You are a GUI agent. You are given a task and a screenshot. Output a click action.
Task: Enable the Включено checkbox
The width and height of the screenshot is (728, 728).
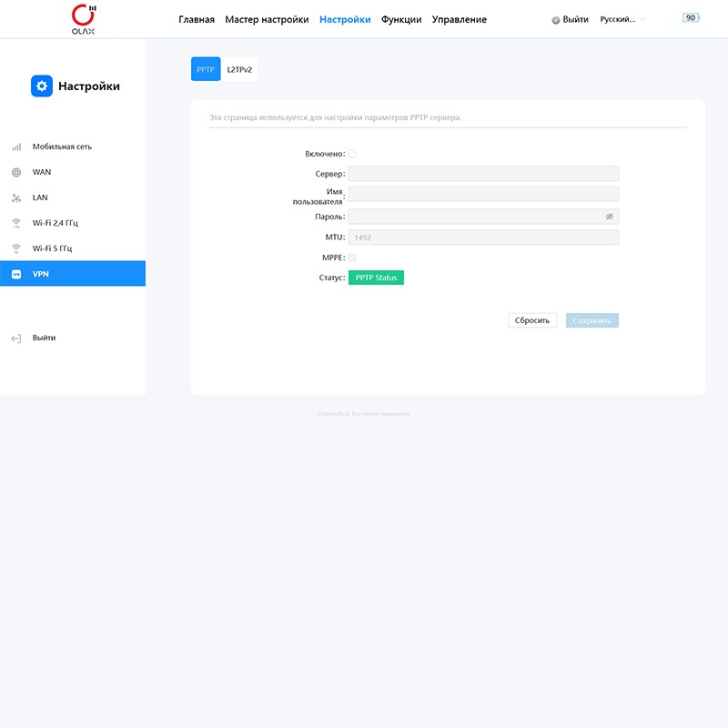click(x=352, y=154)
